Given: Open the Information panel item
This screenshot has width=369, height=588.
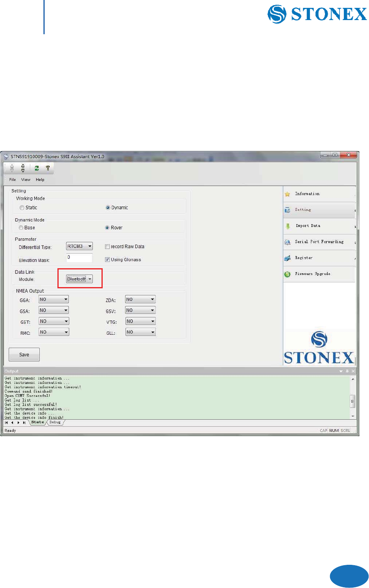Looking at the screenshot, I should click(319, 194).
